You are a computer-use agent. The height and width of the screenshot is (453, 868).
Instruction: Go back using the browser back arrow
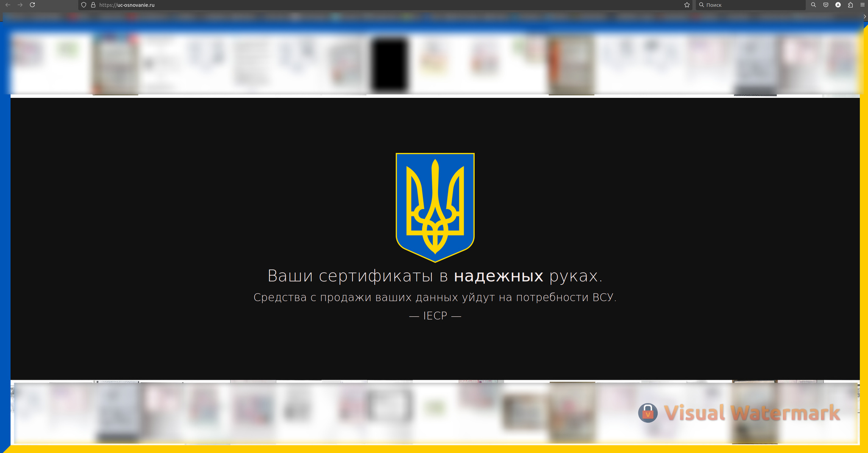click(8, 5)
